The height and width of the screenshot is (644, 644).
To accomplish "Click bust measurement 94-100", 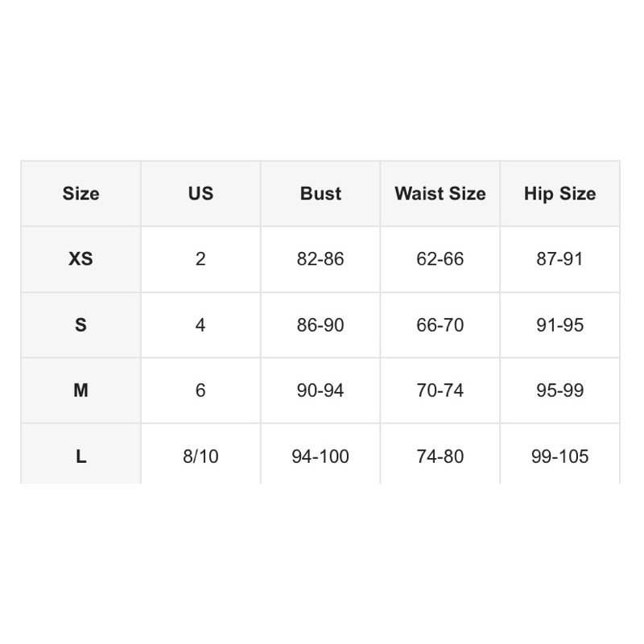I will [320, 454].
